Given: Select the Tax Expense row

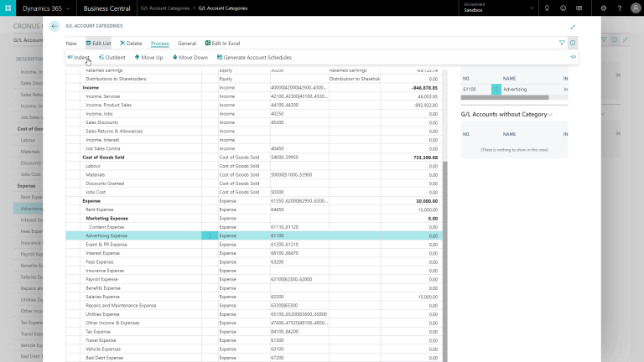Looking at the screenshot, I should 254,332.
